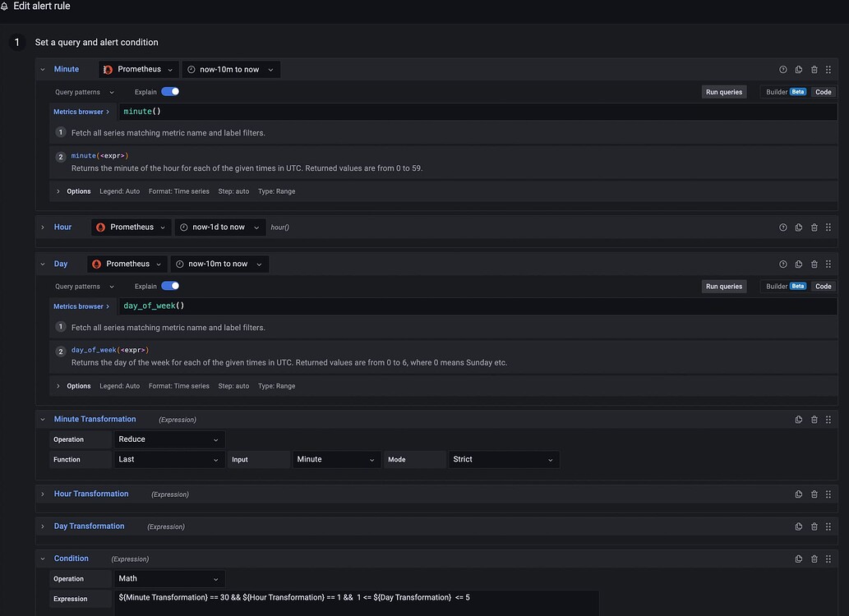Delete the Hour query using its trash icon
The height and width of the screenshot is (616, 849).
pos(814,227)
